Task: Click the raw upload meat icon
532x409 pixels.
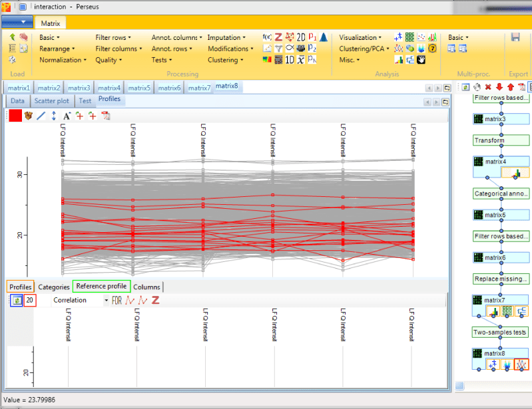Action: 23,37
